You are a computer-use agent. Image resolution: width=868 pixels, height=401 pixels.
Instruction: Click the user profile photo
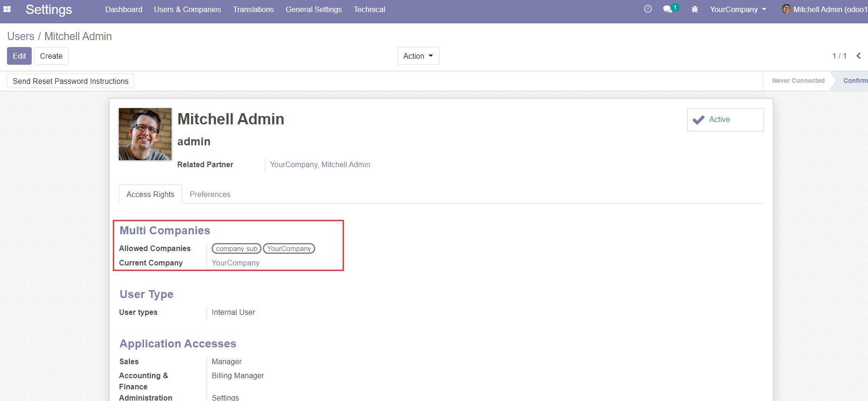pyautogui.click(x=145, y=134)
